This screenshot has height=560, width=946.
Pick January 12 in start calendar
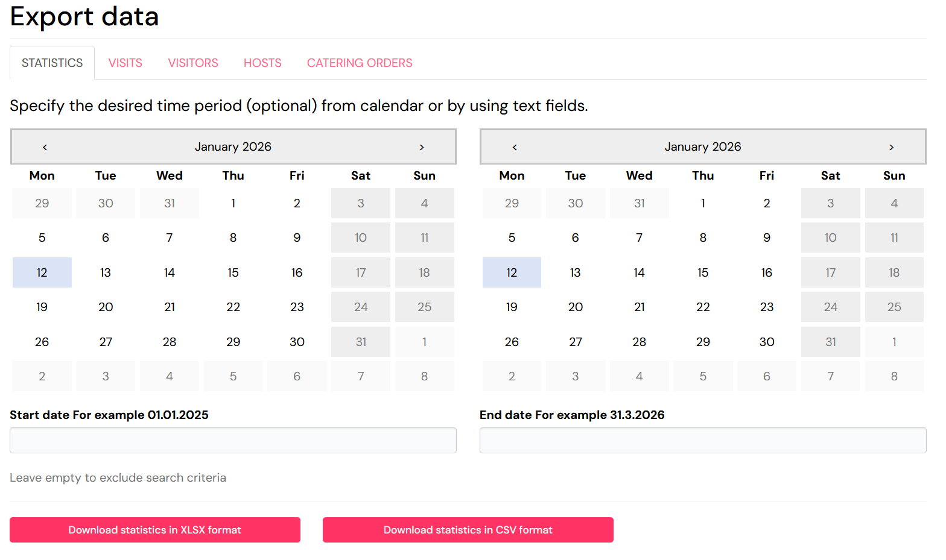42,272
